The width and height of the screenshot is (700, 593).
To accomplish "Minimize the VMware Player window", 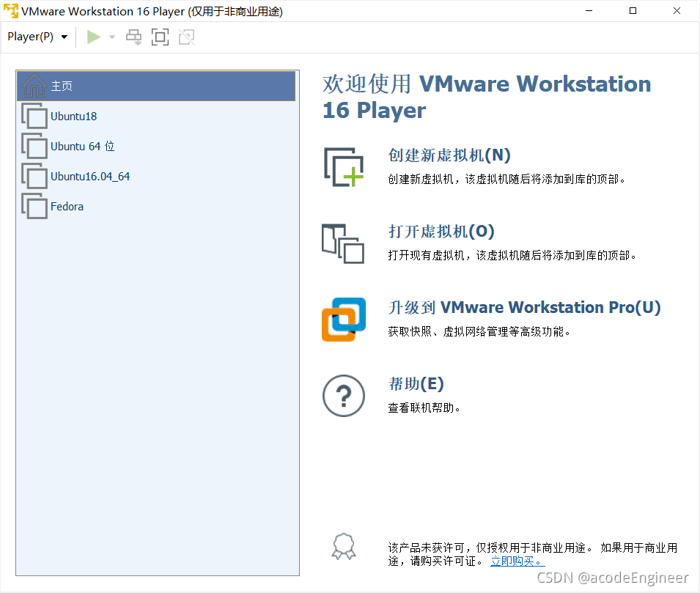I will tap(589, 11).
